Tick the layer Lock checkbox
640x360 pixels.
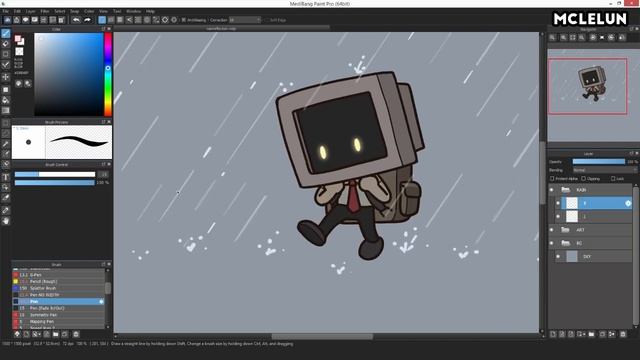(x=613, y=178)
